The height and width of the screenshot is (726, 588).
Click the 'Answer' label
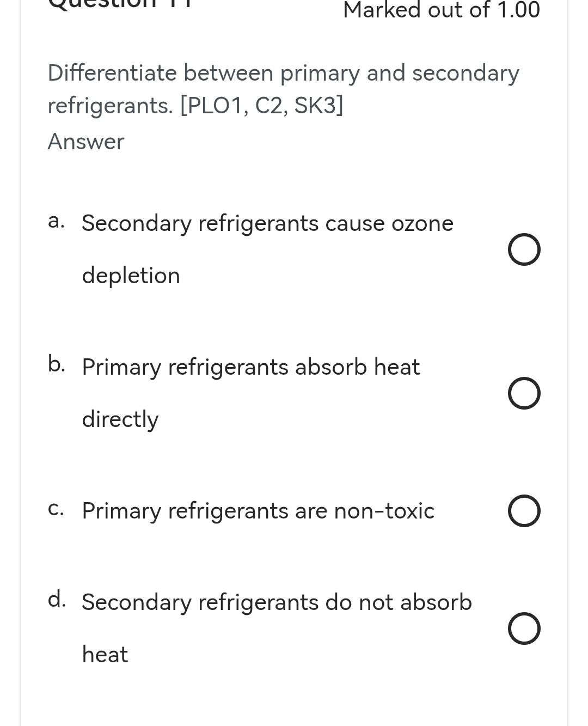pos(85,141)
